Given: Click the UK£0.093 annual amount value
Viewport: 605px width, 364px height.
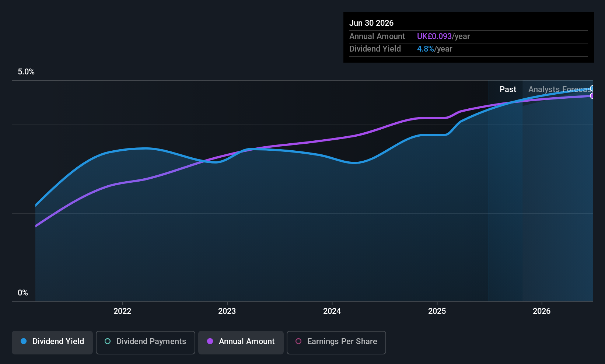Looking at the screenshot, I should point(434,36).
